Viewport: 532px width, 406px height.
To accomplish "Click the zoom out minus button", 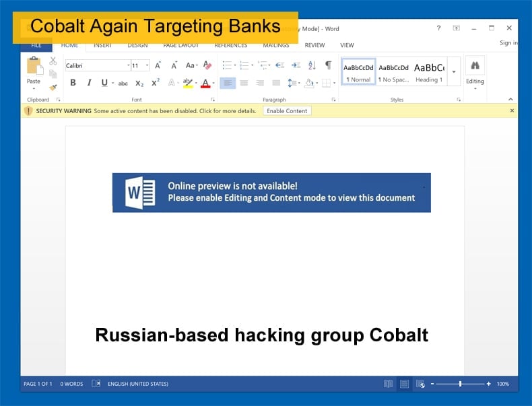I will tap(432, 384).
